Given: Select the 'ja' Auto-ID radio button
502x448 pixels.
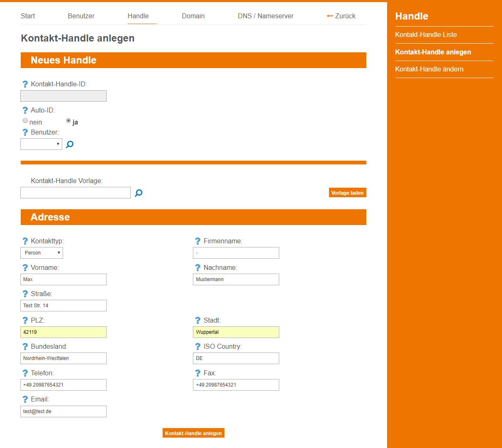Looking at the screenshot, I should [x=68, y=121].
